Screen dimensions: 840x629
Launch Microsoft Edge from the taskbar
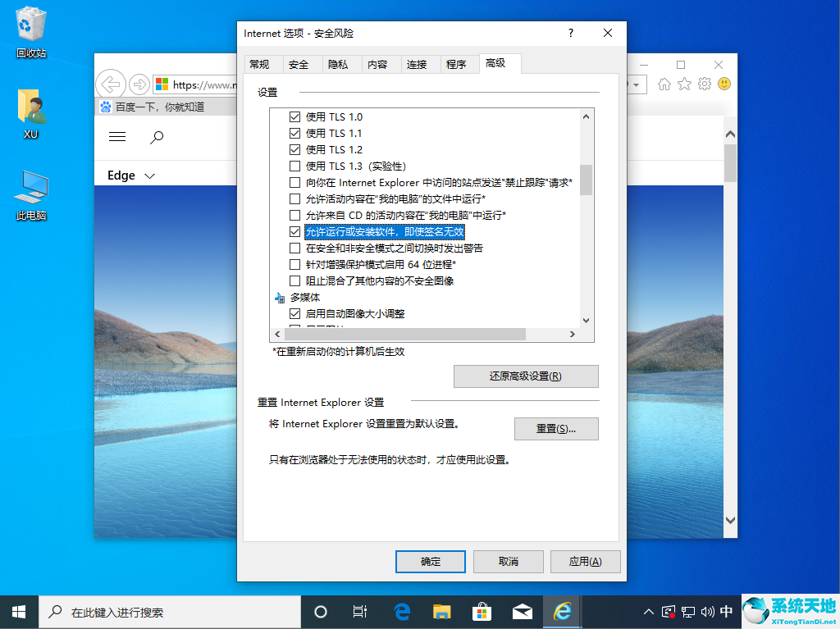point(402,611)
